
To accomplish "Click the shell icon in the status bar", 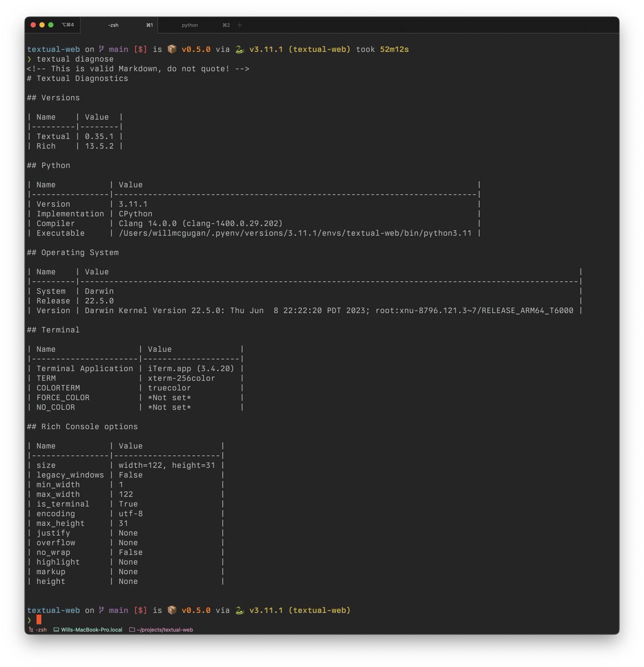I will tap(31, 630).
